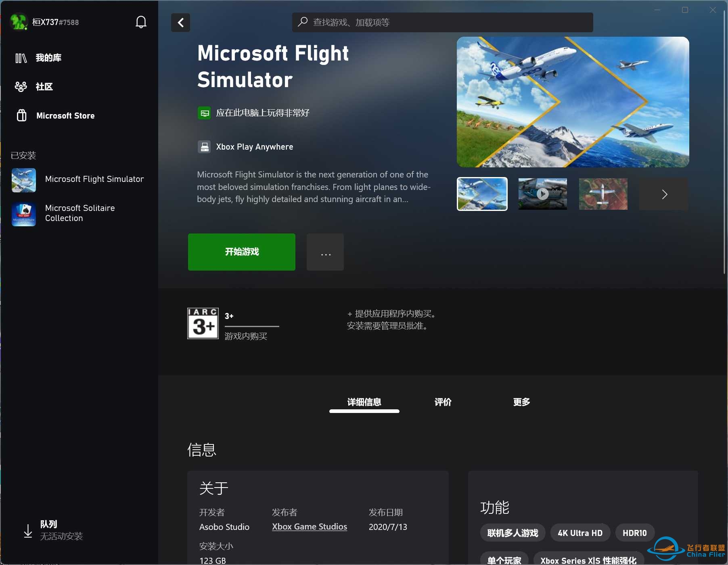Show next screenshots with chevron arrow
Screen dimensions: 728x565
click(x=664, y=194)
